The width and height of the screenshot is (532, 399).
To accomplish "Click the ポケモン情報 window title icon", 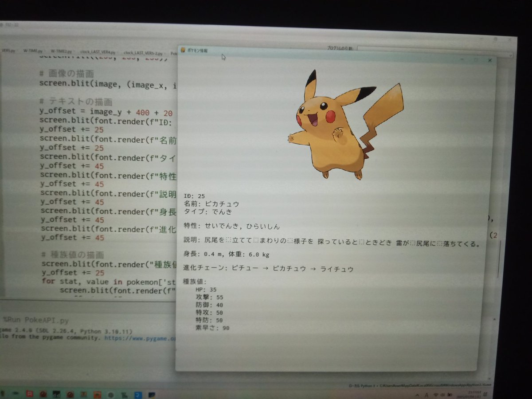I will [183, 50].
